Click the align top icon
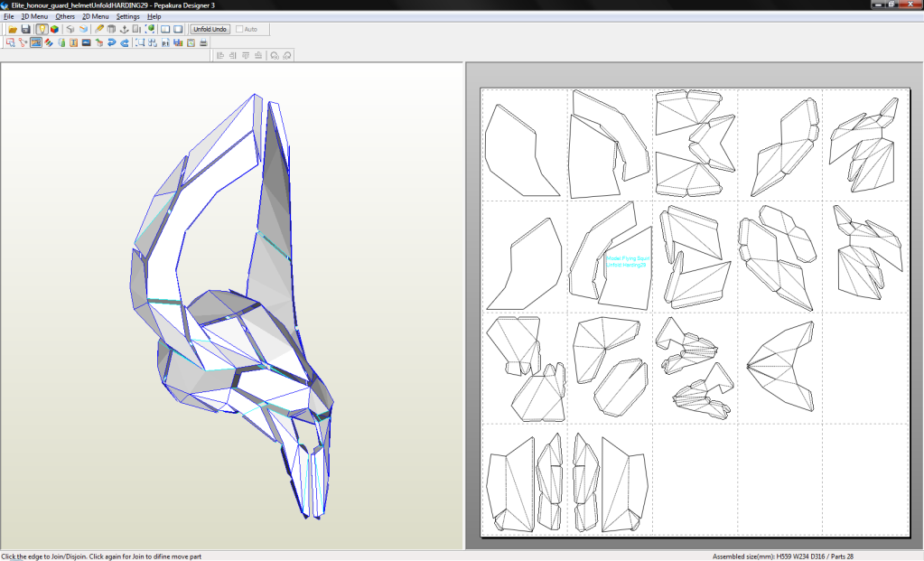 (x=245, y=55)
